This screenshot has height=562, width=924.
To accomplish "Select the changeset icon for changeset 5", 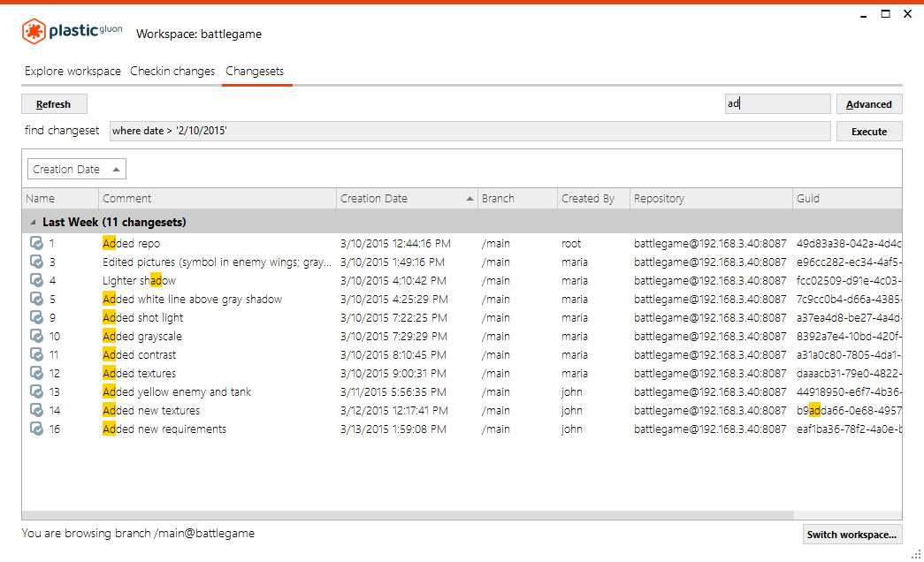I will click(36, 299).
